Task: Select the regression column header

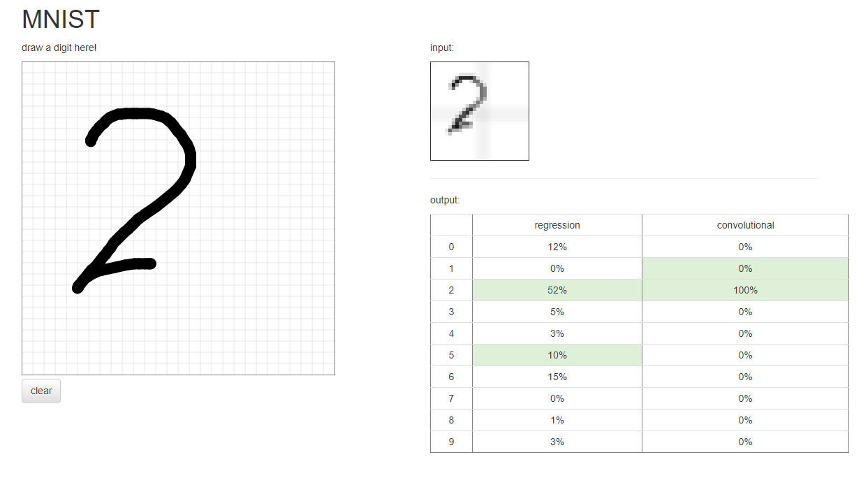Action: coord(557,225)
